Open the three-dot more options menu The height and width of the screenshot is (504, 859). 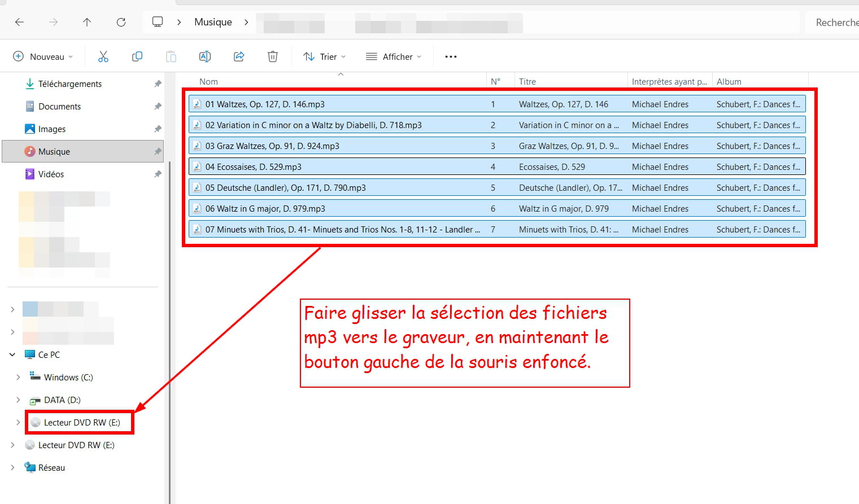(x=450, y=56)
